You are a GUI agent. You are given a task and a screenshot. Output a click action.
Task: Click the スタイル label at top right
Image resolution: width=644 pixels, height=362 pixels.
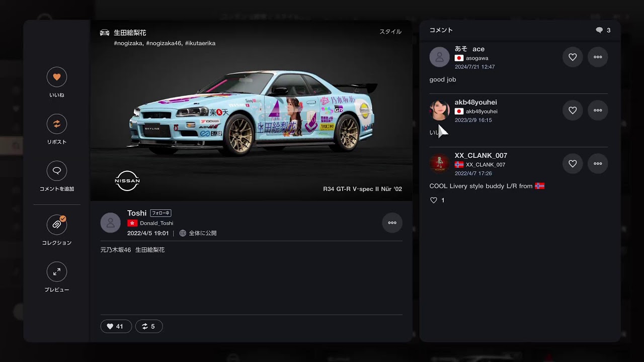(390, 32)
